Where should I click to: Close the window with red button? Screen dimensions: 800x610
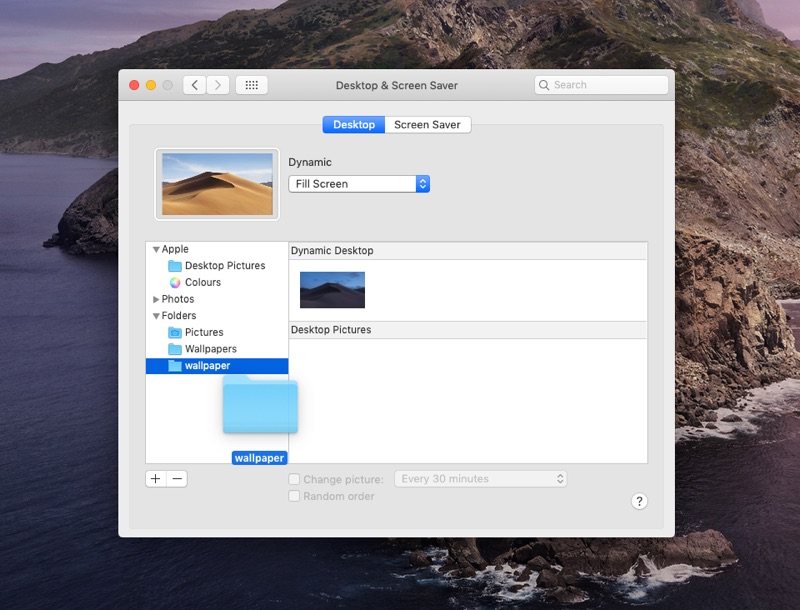[134, 85]
